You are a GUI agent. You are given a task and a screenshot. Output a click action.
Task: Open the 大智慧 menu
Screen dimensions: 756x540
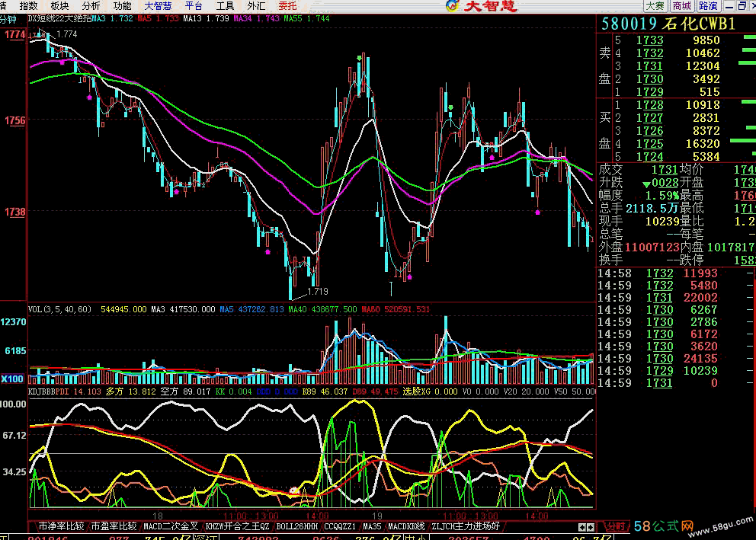click(159, 6)
